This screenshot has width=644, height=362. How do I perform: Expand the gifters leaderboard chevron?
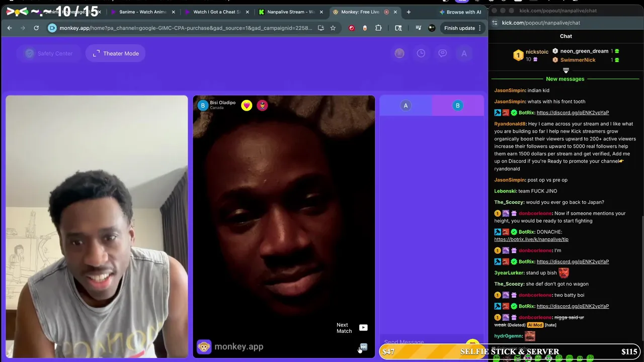(566, 71)
